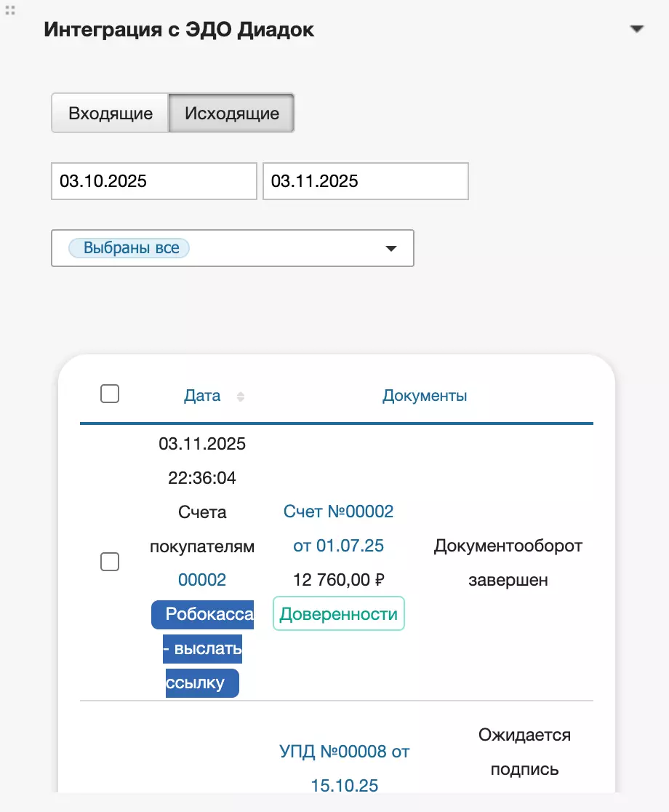This screenshot has width=669, height=812.
Task: Click the Документы column header
Action: click(x=425, y=396)
